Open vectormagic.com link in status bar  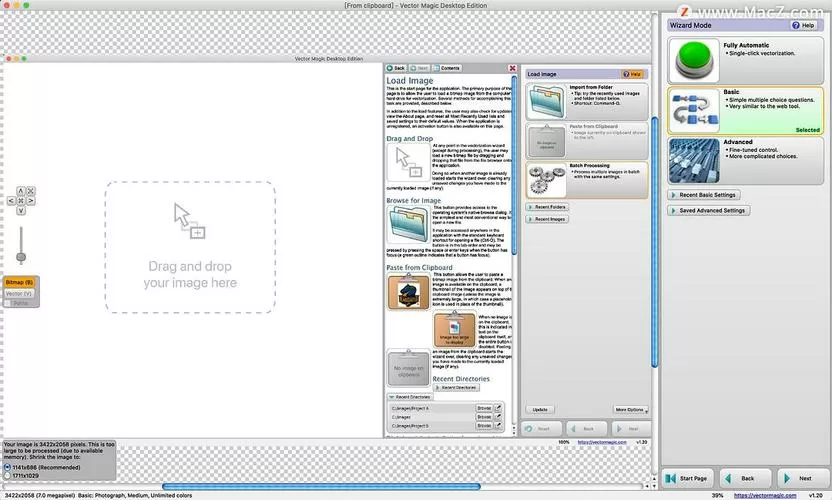[765, 495]
